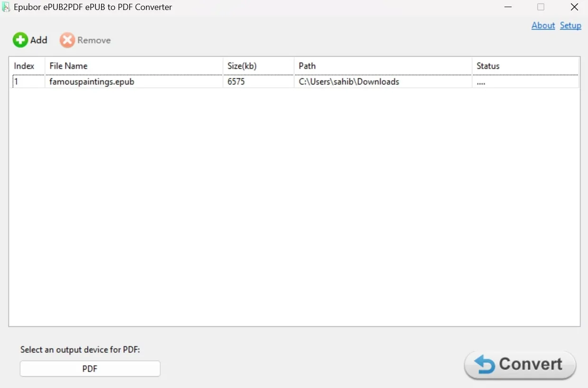Image resolution: width=588 pixels, height=388 pixels.
Task: Select the path C:\Users\sahib\Downloads cell
Action: tap(349, 81)
